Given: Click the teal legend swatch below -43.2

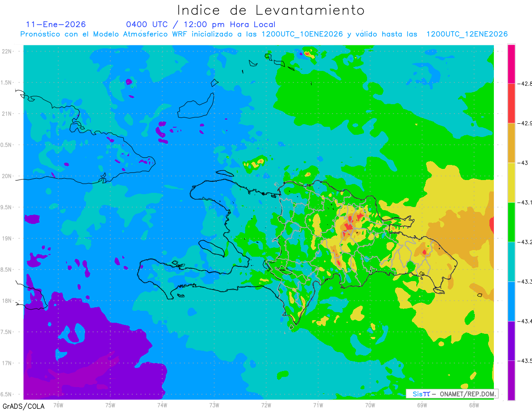Looking at the screenshot, I should pyautogui.click(x=511, y=262).
